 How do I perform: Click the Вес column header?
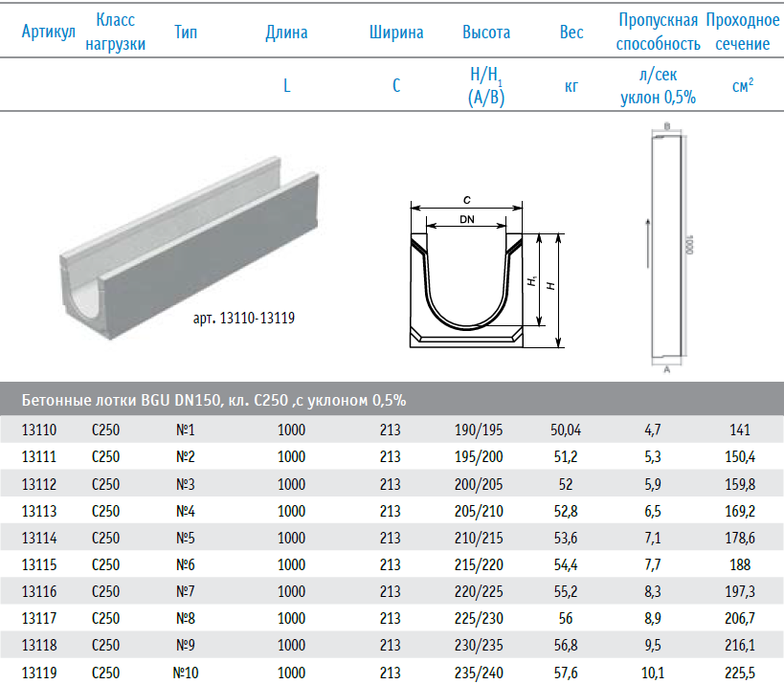571,33
